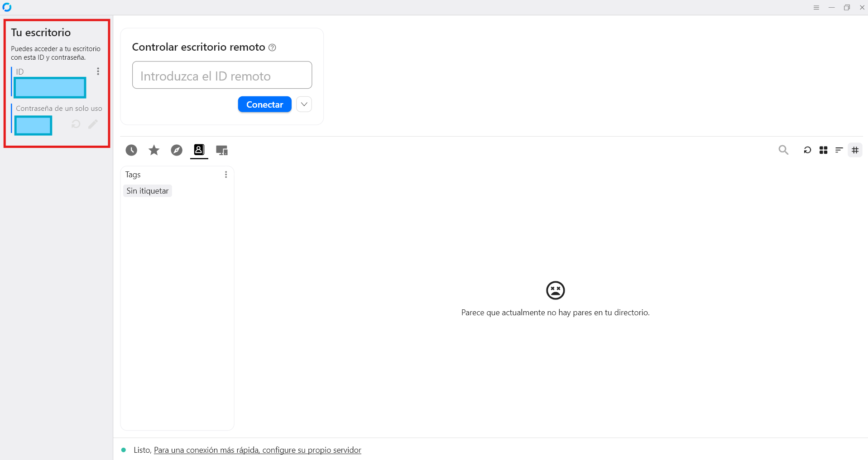Click the sad face empty-directory icon
This screenshot has width=868, height=460.
tap(556, 290)
